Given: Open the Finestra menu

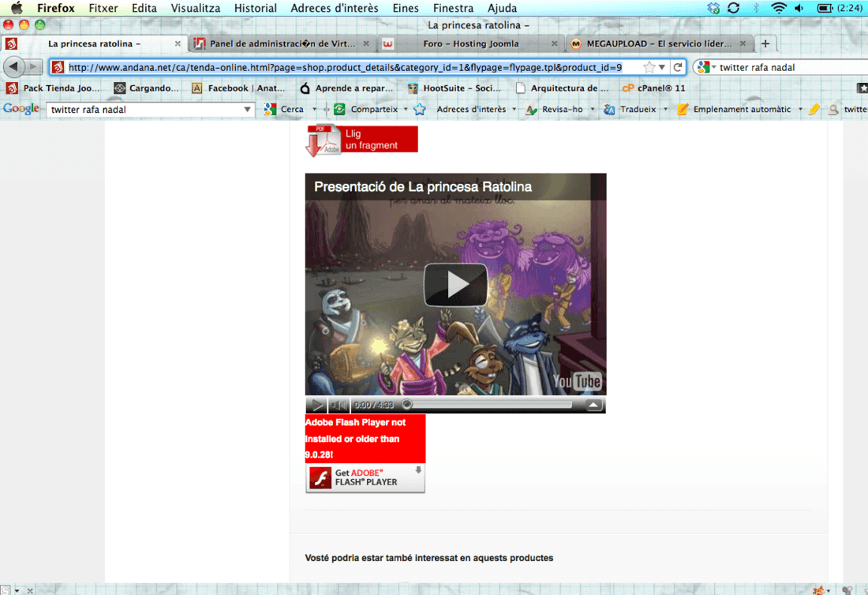Looking at the screenshot, I should pos(453,8).
